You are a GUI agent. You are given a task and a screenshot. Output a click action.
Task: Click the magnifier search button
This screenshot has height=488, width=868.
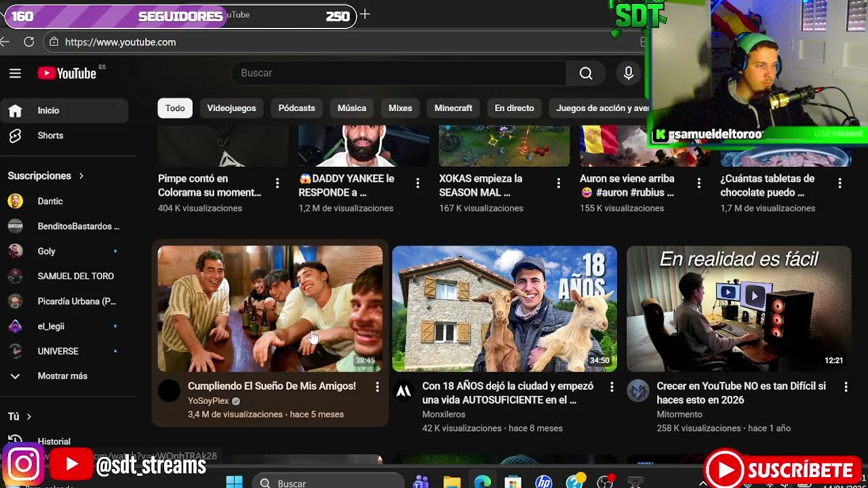coord(586,73)
